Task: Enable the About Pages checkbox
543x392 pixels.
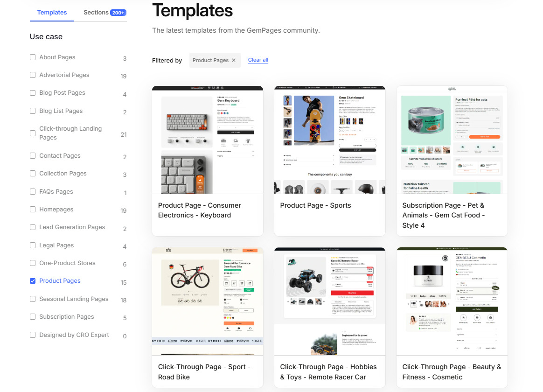Action: tap(32, 56)
